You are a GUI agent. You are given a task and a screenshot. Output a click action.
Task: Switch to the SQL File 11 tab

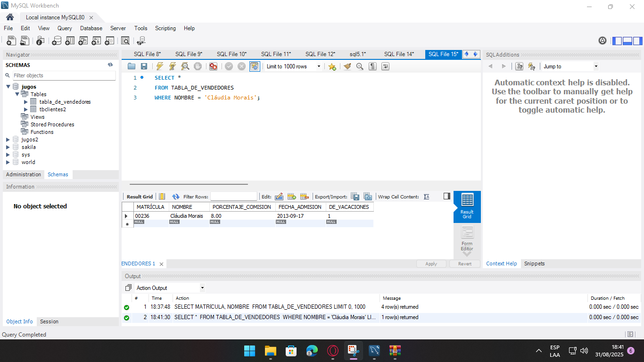pos(276,54)
